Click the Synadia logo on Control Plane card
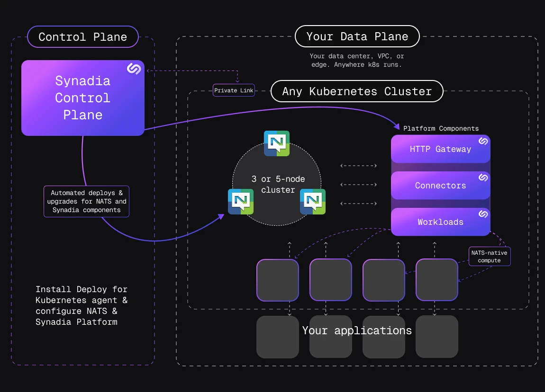This screenshot has height=392, width=545. pyautogui.click(x=134, y=69)
